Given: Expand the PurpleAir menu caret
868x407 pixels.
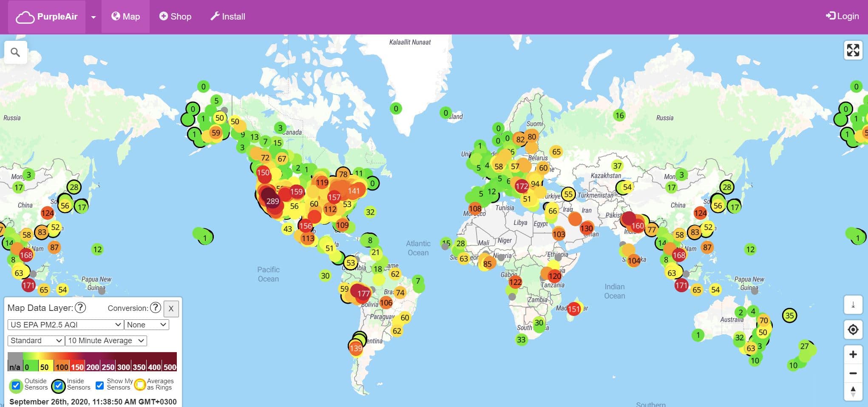Looking at the screenshot, I should [94, 17].
